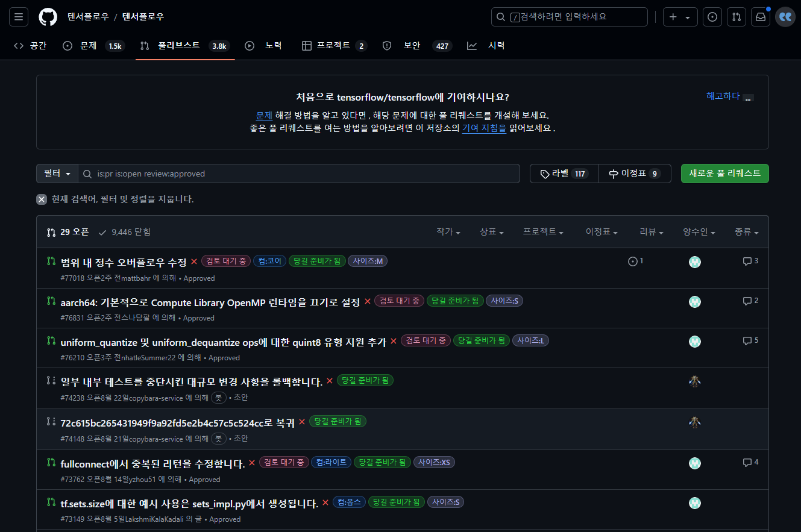Go to the GitHub homepage via the logo

point(48,17)
